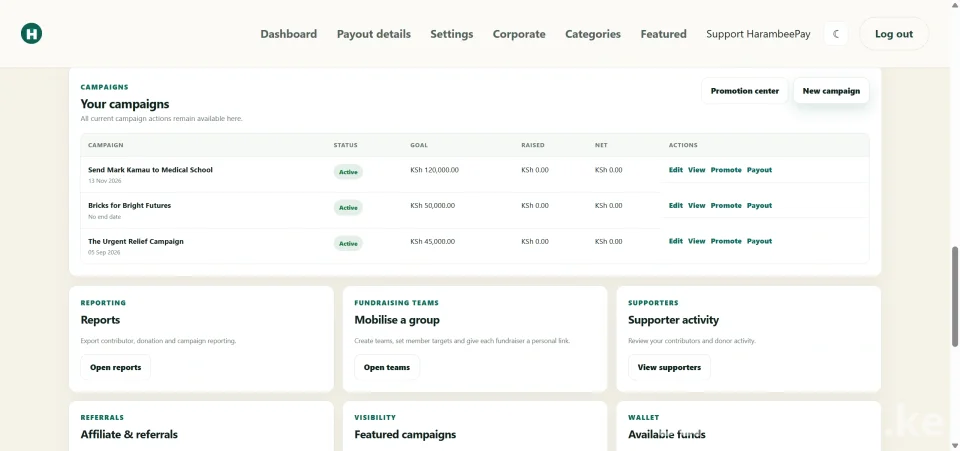Open Payout for Send Mark Kamau campaign

[x=759, y=170]
